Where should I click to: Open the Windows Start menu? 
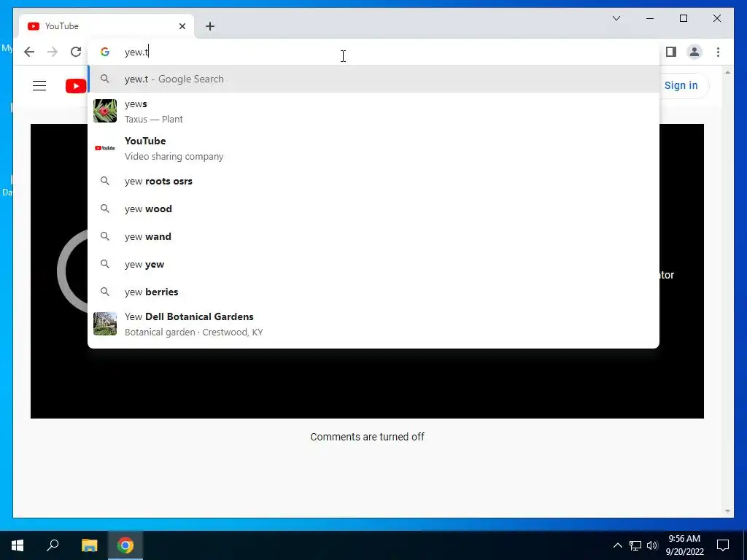tap(18, 545)
